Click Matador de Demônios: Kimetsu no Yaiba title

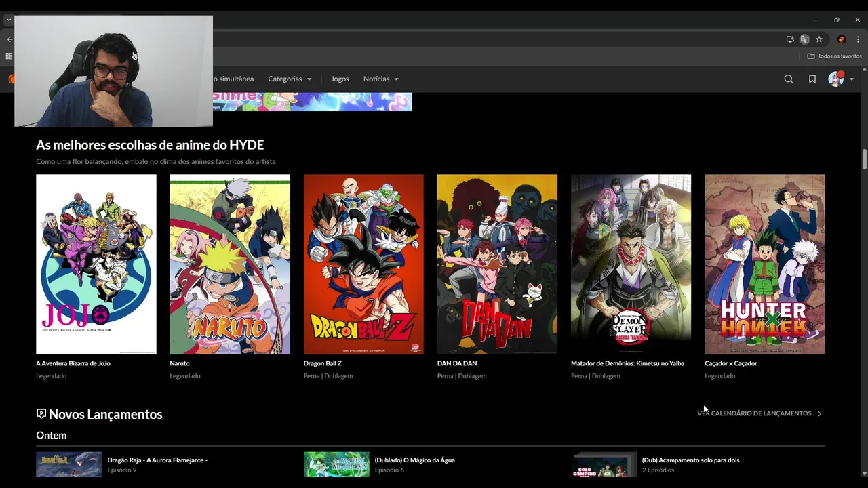coord(627,363)
